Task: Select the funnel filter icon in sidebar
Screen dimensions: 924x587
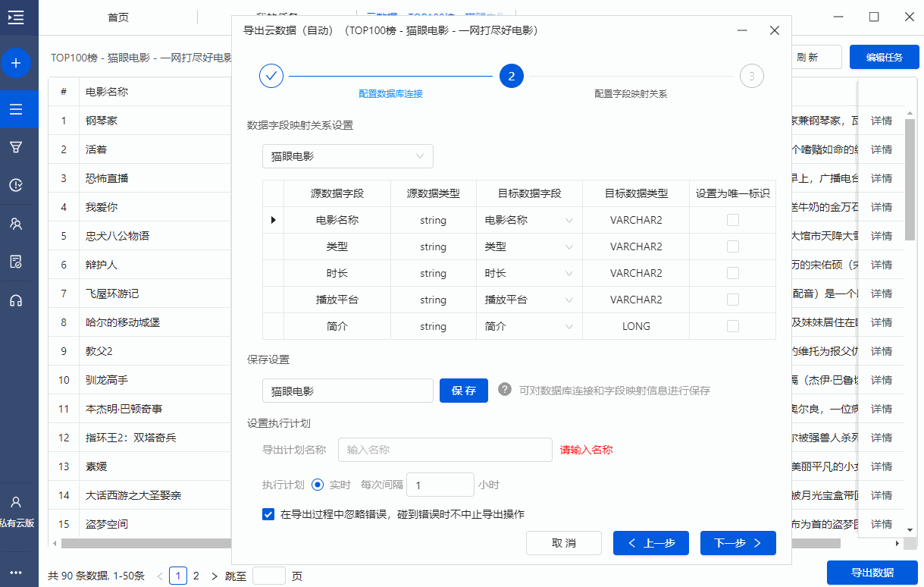Action: [16, 146]
